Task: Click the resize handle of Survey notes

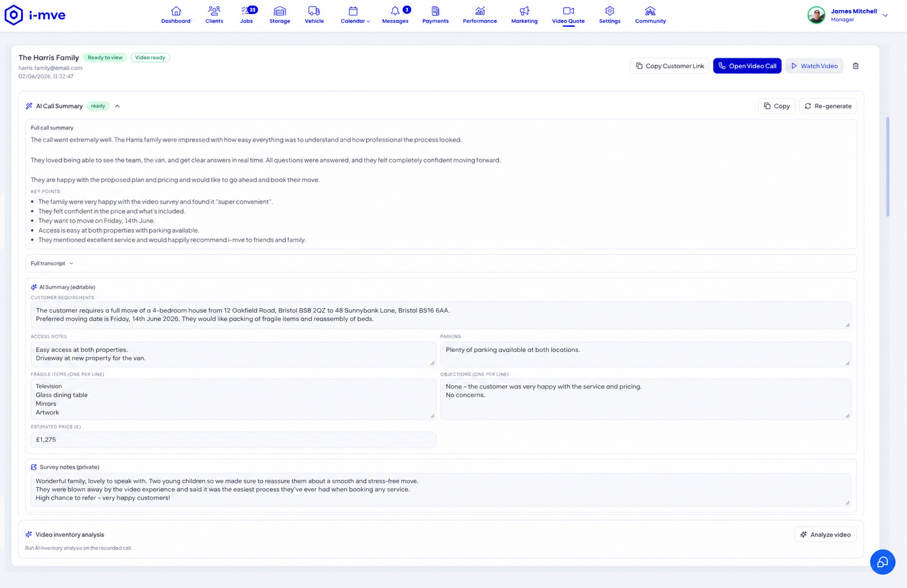Action: [847, 502]
